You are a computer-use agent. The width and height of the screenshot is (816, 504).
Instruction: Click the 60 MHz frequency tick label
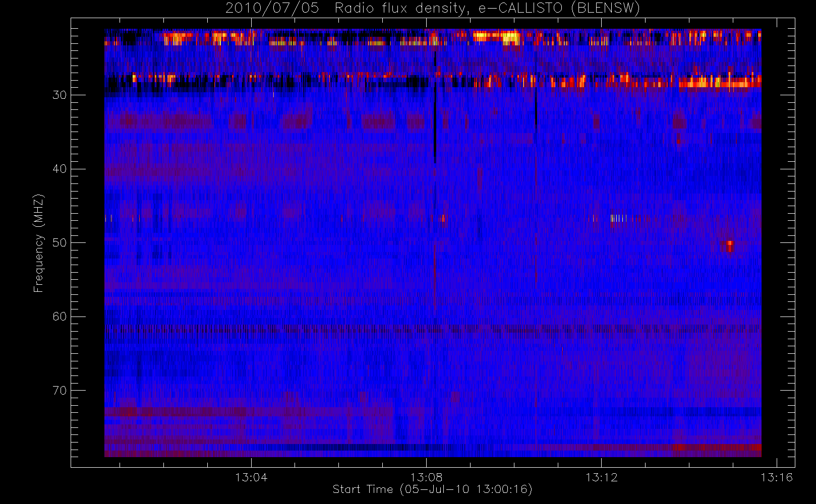coord(60,317)
